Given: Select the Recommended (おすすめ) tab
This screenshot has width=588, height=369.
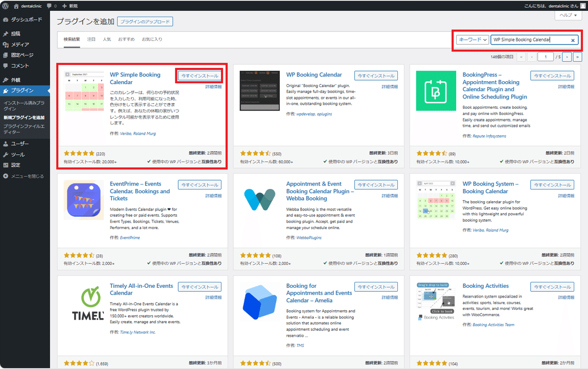Looking at the screenshot, I should [x=126, y=39].
